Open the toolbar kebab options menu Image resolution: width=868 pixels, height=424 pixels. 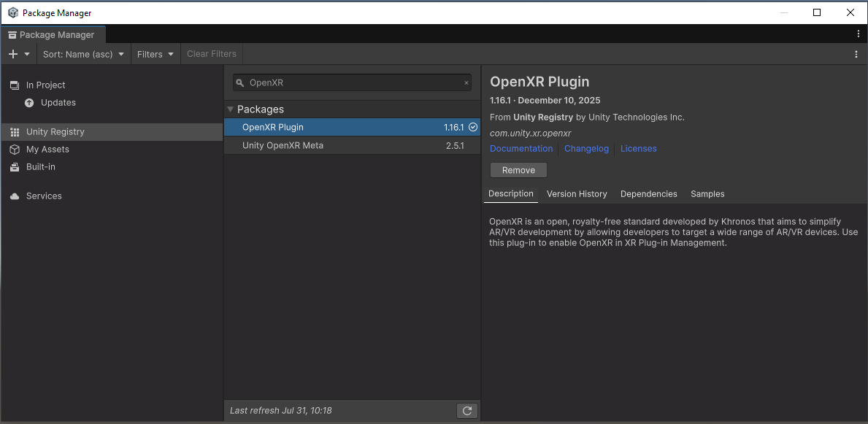point(856,54)
